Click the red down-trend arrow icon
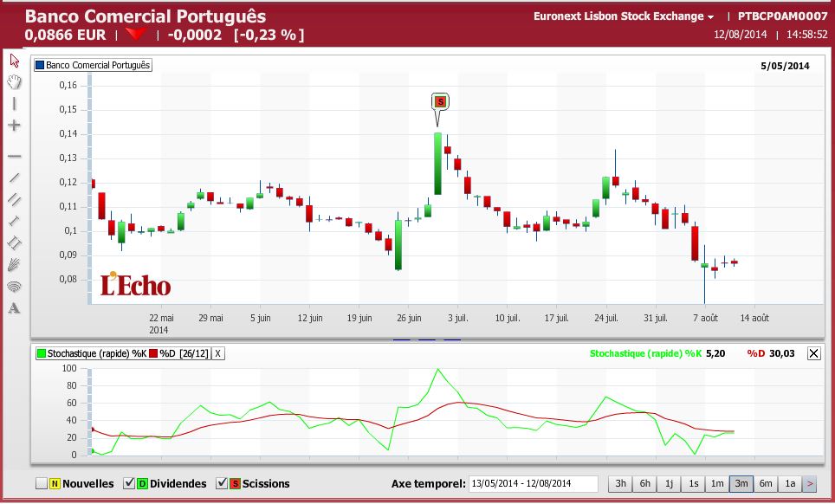Image resolution: width=835 pixels, height=504 pixels. click(x=136, y=35)
